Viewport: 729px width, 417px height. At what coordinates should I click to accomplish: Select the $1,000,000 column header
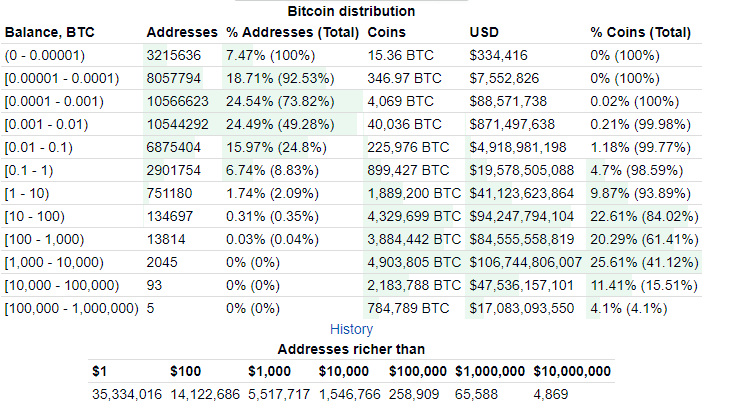click(490, 371)
